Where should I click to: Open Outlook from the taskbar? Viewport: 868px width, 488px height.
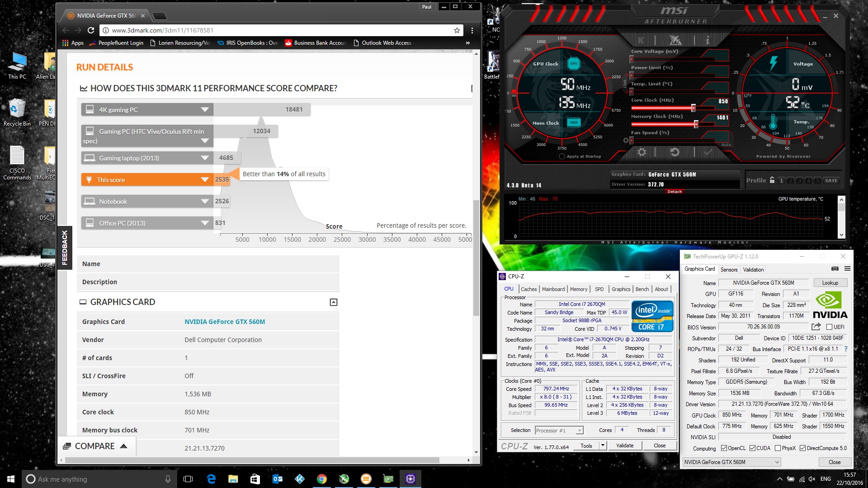point(278,479)
